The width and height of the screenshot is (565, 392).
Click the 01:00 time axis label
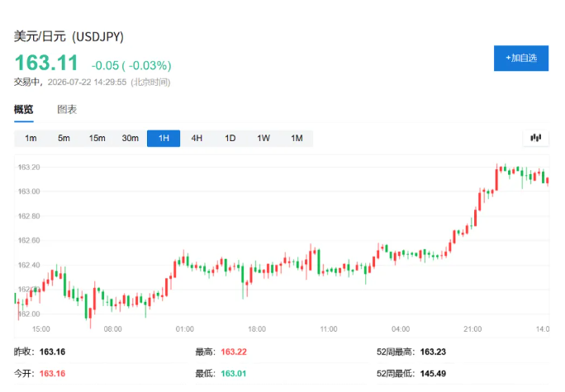(x=184, y=329)
